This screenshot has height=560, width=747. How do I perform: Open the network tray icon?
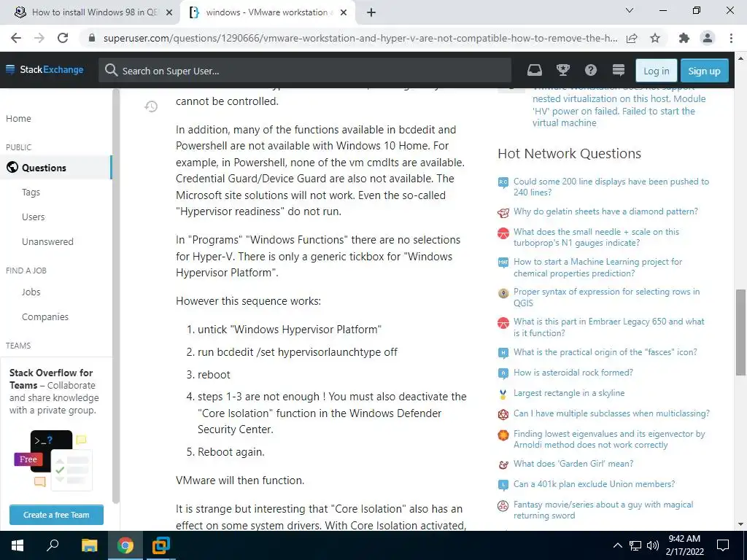pyautogui.click(x=635, y=545)
